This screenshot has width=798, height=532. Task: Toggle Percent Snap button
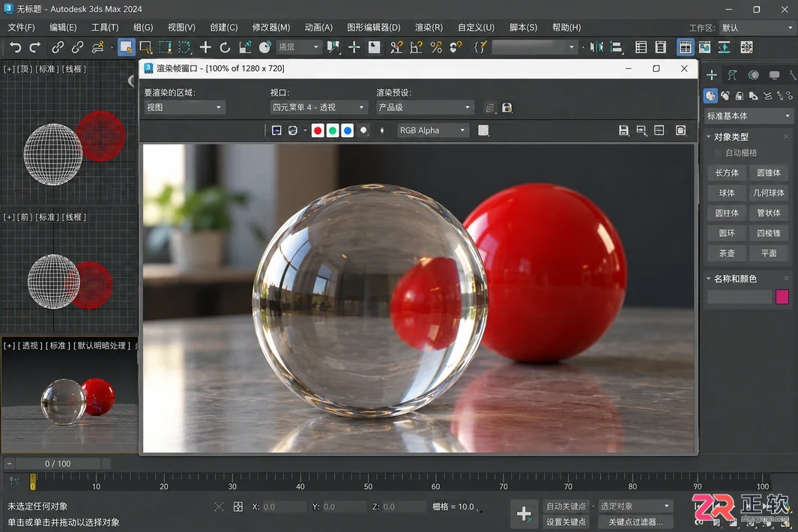[436, 47]
